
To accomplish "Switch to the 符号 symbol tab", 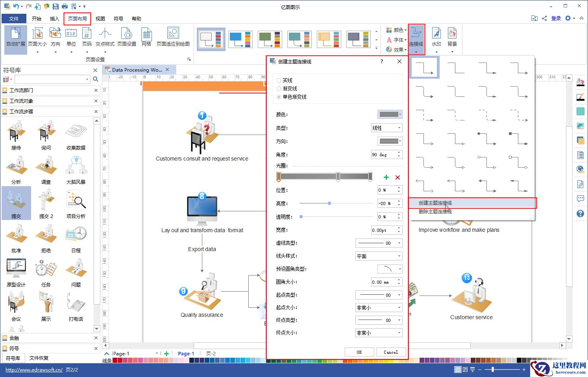I will (x=118, y=18).
